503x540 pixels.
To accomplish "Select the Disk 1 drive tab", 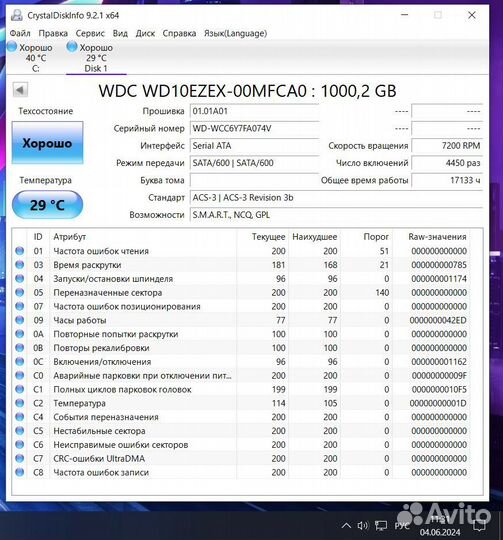I will [x=96, y=57].
